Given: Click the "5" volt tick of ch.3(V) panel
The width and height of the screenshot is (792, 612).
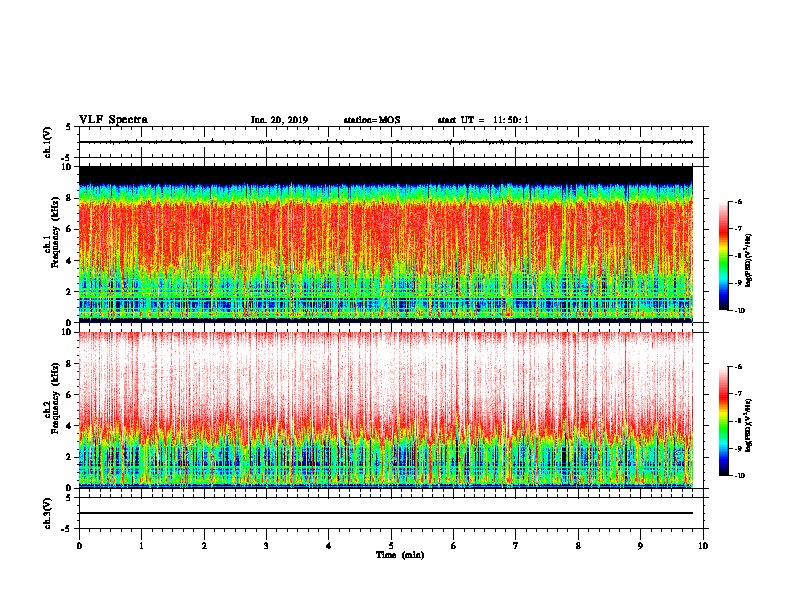Looking at the screenshot, I should [x=69, y=498].
